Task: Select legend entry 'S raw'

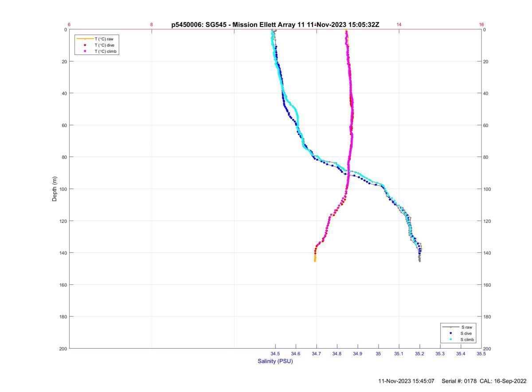Action: point(466,327)
